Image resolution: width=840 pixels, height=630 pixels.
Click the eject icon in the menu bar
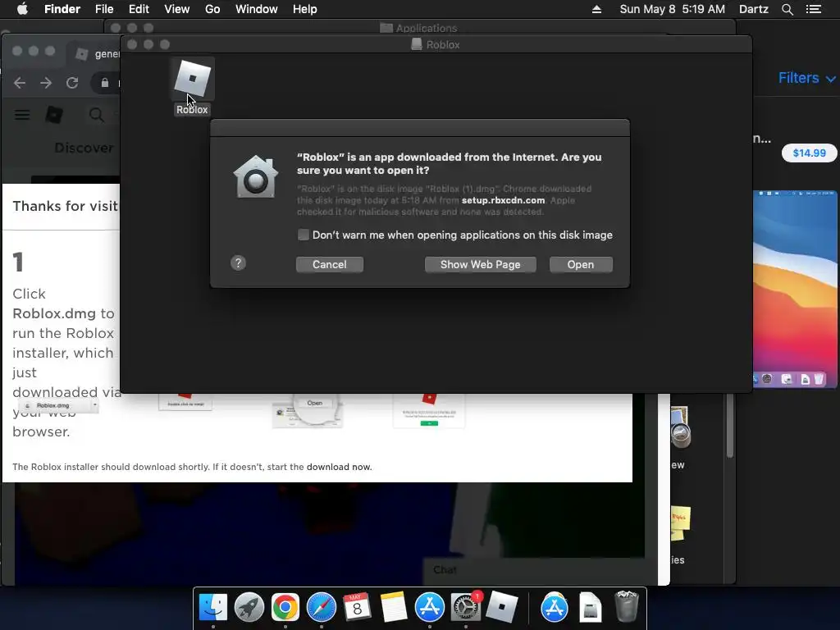point(597,9)
